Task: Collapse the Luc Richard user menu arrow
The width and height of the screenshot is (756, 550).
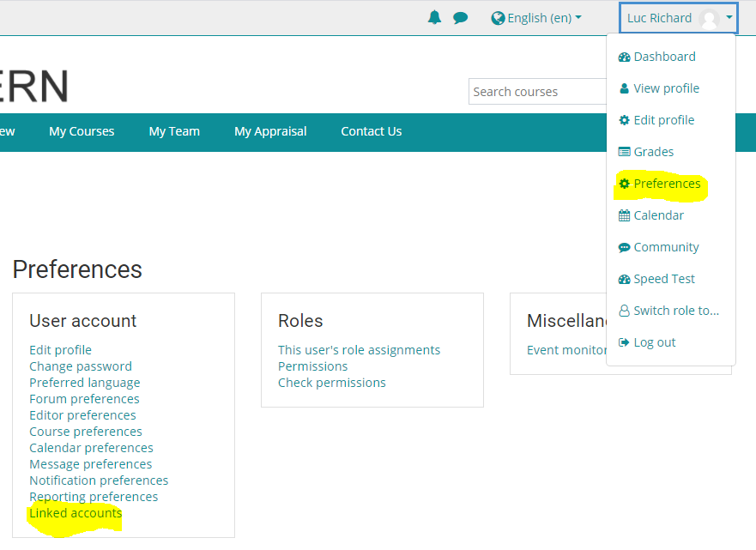Action: click(729, 18)
